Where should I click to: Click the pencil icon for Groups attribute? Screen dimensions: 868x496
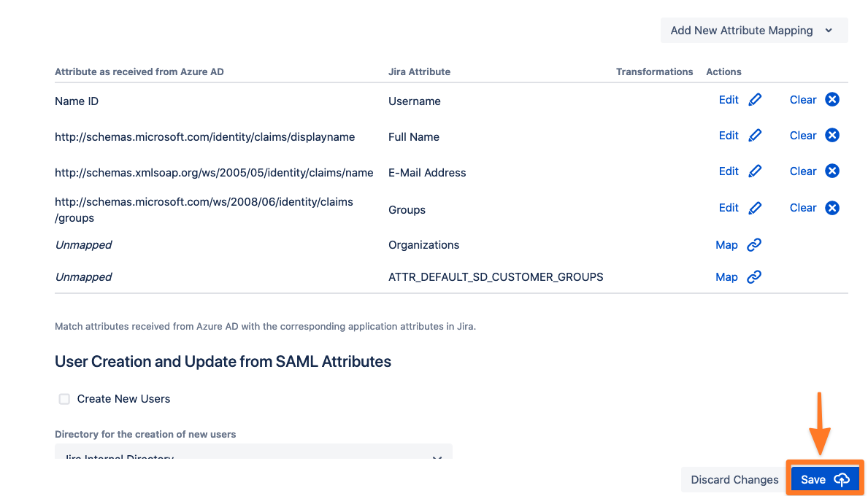[x=755, y=208]
